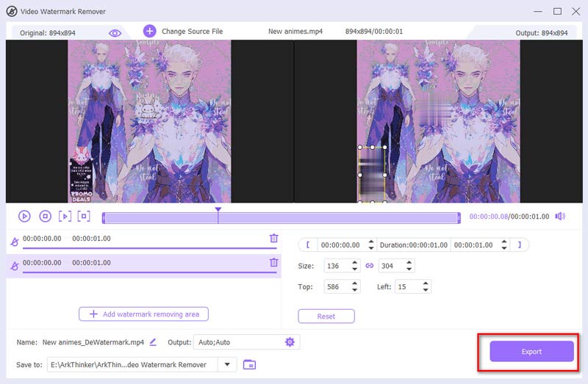Open output settings gear icon
Screen dimensions: 588x384
point(290,341)
